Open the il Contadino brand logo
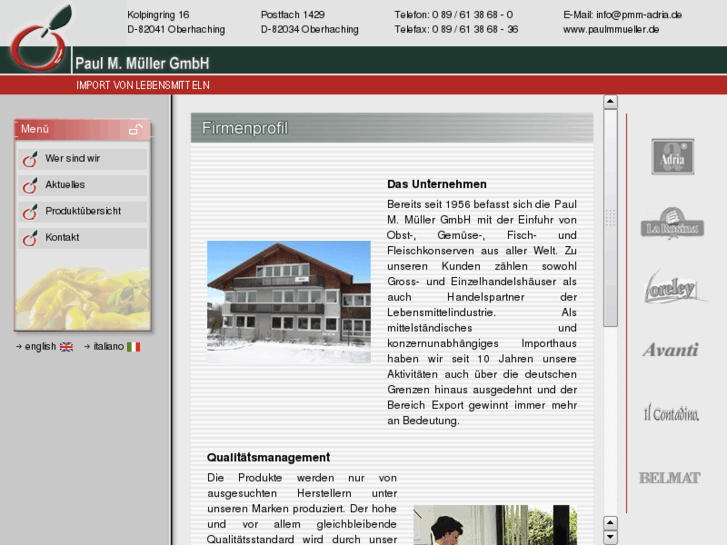This screenshot has width=727, height=545. tap(671, 412)
